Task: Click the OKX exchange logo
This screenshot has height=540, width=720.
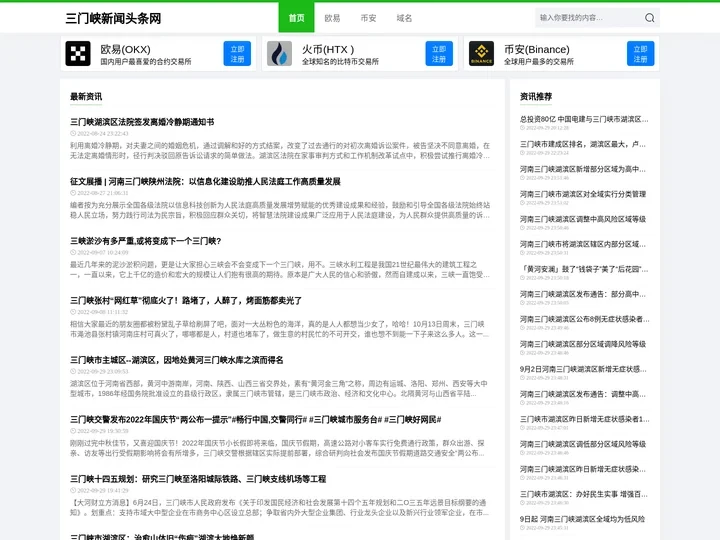Action: click(78, 54)
